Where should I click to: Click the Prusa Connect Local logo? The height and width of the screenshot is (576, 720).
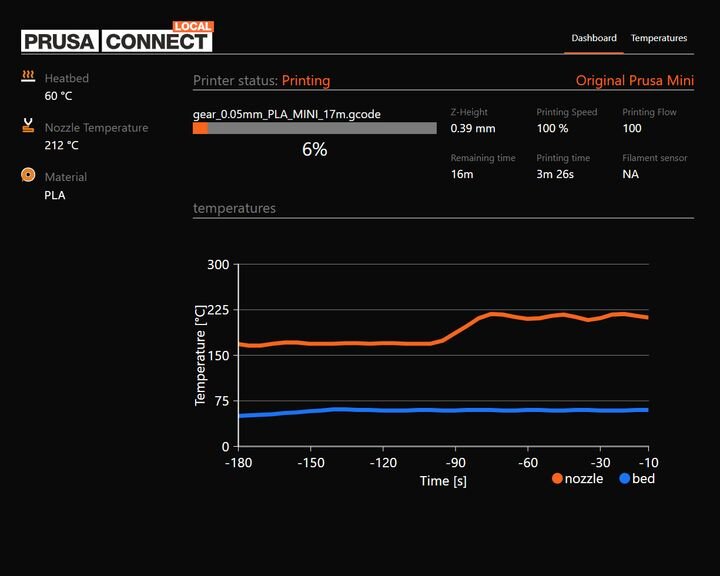[117, 40]
